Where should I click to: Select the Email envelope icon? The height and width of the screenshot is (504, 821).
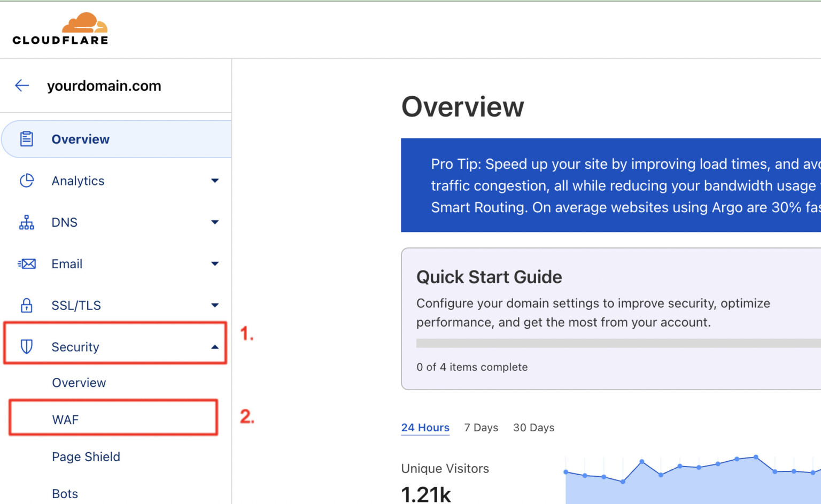pos(27,263)
